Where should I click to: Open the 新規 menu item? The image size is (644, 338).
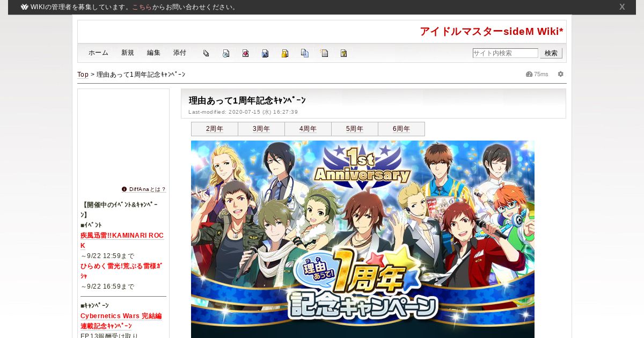point(128,53)
